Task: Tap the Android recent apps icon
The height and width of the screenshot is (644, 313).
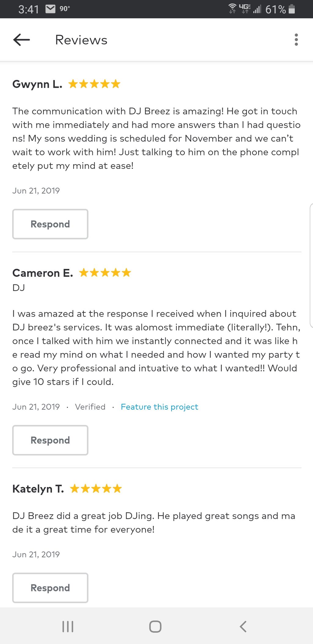Action: coord(68,626)
